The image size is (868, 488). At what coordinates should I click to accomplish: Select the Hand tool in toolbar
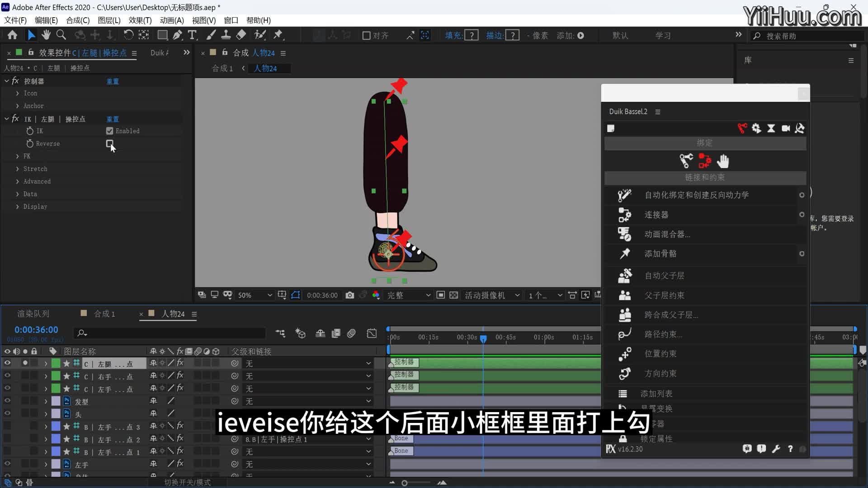[x=46, y=35]
